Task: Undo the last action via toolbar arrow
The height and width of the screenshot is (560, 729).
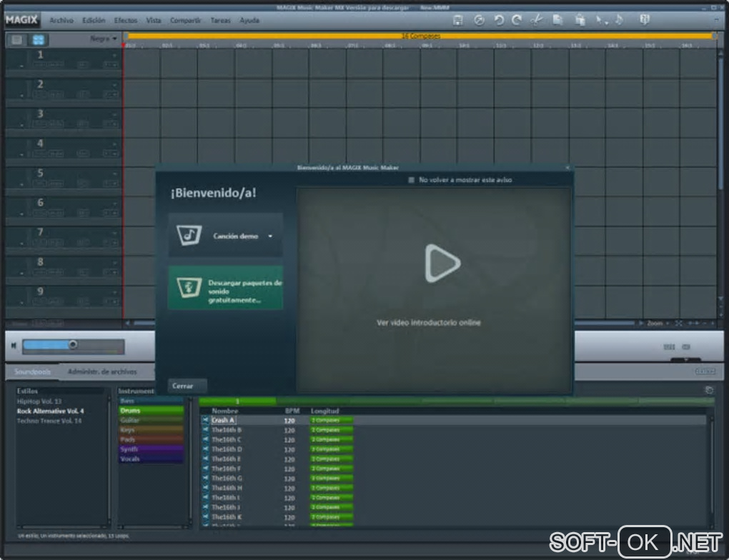Action: click(x=498, y=20)
